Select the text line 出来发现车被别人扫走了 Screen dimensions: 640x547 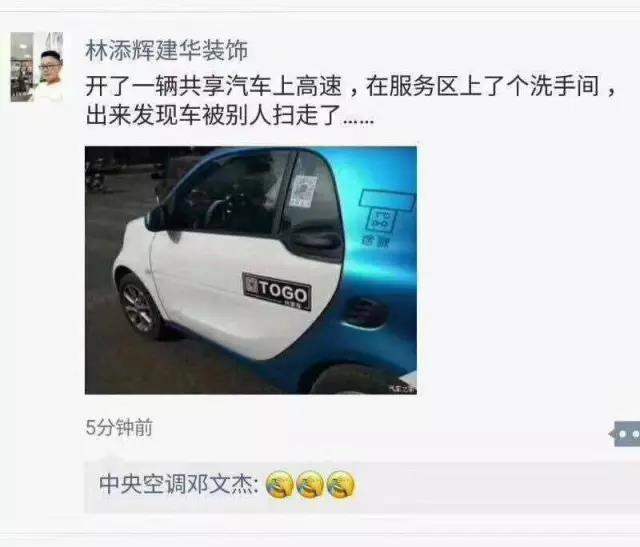[x=230, y=114]
